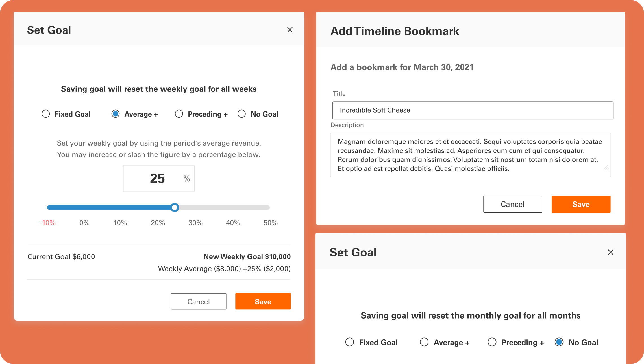Click the selected No Goal monthly radio
This screenshot has width=644, height=364.
(559, 342)
